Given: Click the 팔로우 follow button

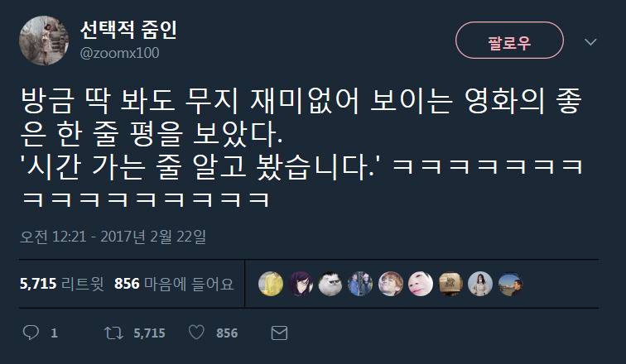Looking at the screenshot, I should [x=509, y=41].
